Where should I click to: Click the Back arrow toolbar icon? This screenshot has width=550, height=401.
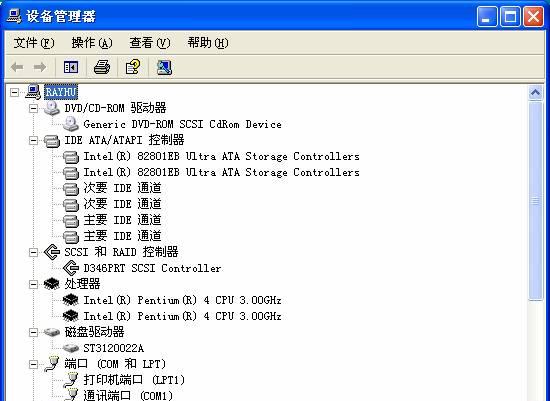pyautogui.click(x=17, y=67)
